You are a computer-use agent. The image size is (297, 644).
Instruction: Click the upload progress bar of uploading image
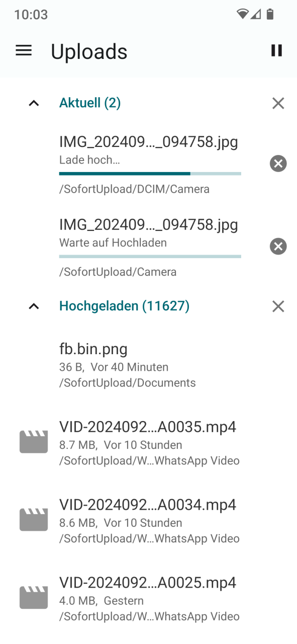[150, 174]
